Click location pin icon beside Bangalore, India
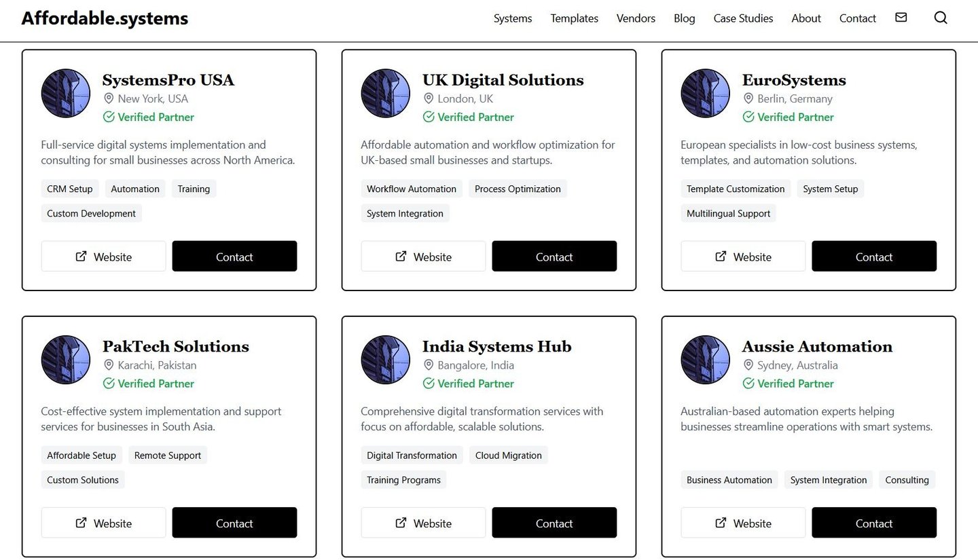The image size is (978, 560). pyautogui.click(x=428, y=365)
